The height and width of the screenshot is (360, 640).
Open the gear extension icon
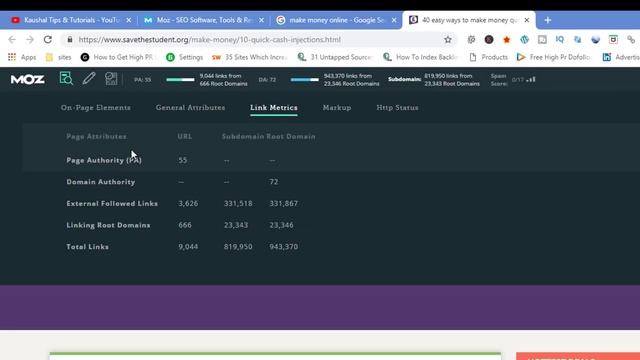(x=471, y=40)
